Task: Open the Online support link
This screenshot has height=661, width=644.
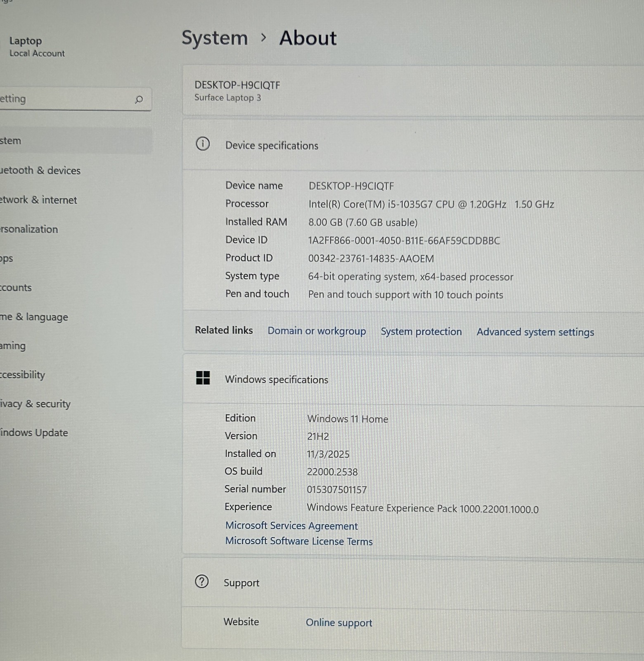Action: (339, 623)
